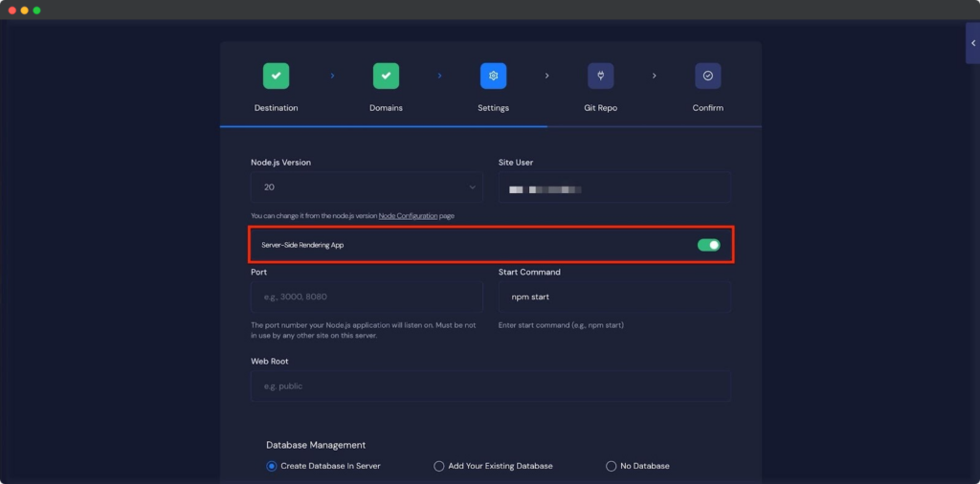Viewport: 980px width, 484px height.
Task: Click the Git Repo plug step icon
Action: click(601, 76)
